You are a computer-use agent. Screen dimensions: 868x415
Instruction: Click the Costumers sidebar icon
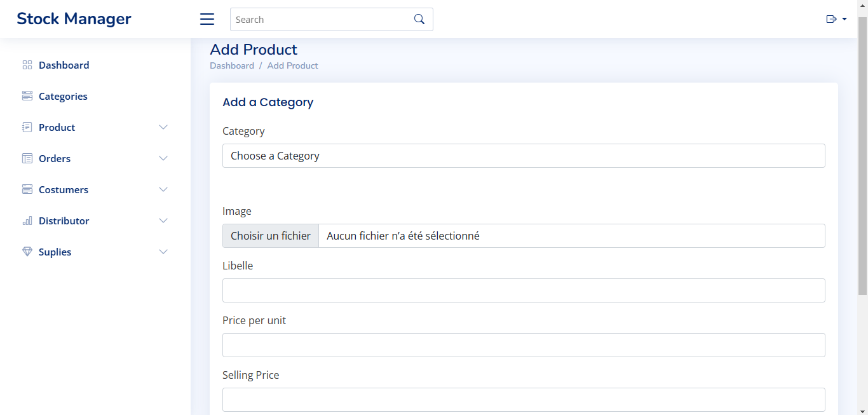[27, 189]
